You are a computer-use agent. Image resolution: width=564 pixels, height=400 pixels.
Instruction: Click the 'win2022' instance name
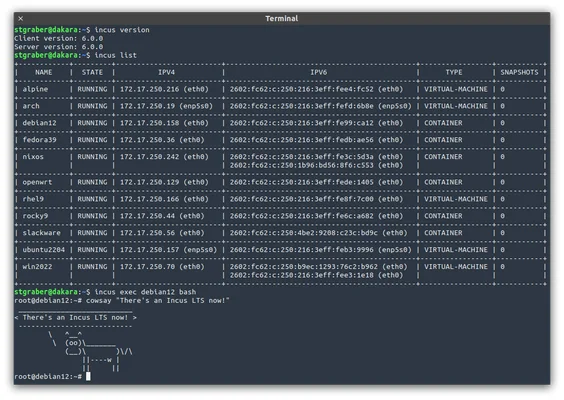tap(37, 267)
